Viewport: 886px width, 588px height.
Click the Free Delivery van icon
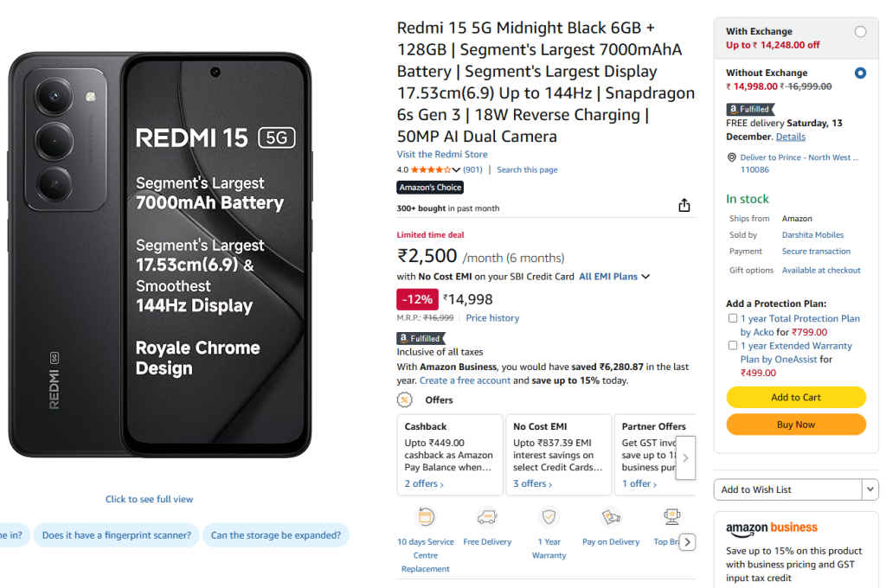point(487,516)
